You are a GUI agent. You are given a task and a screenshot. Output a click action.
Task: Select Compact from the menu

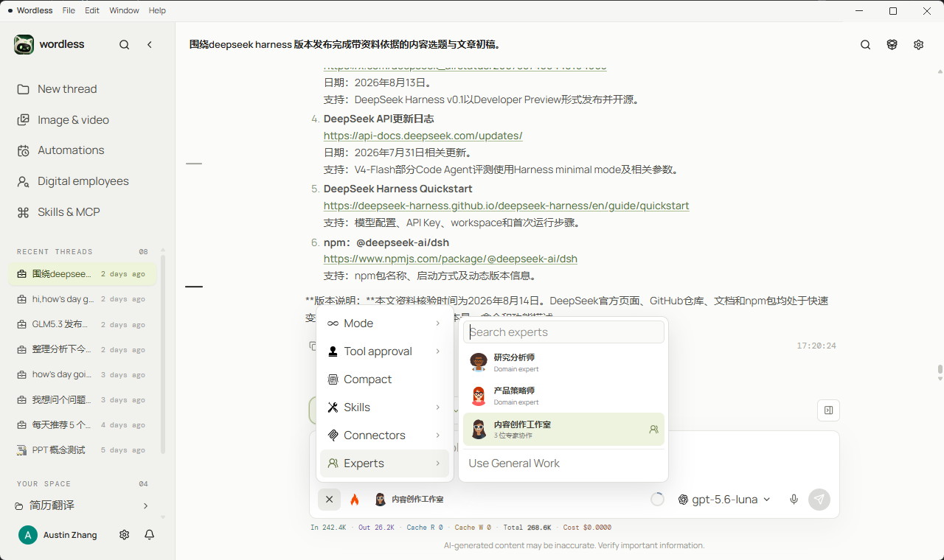385,379
